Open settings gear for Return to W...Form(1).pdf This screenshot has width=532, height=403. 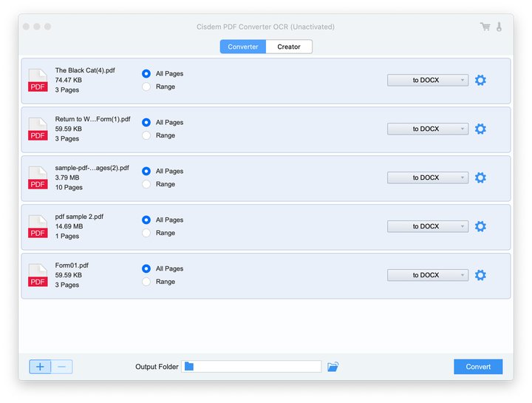point(480,129)
